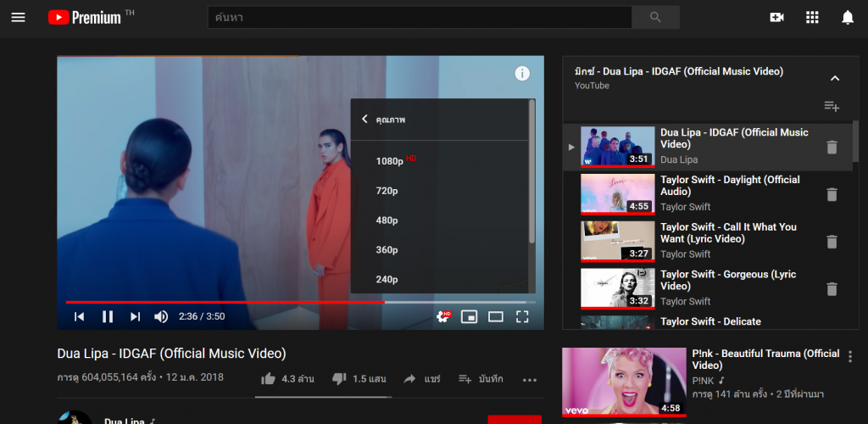868x424 pixels.
Task: Save queue to a playlist
Action: click(832, 106)
